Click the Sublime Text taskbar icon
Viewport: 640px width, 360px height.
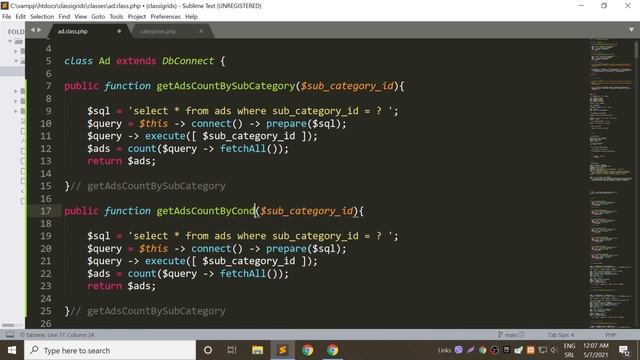(282, 350)
